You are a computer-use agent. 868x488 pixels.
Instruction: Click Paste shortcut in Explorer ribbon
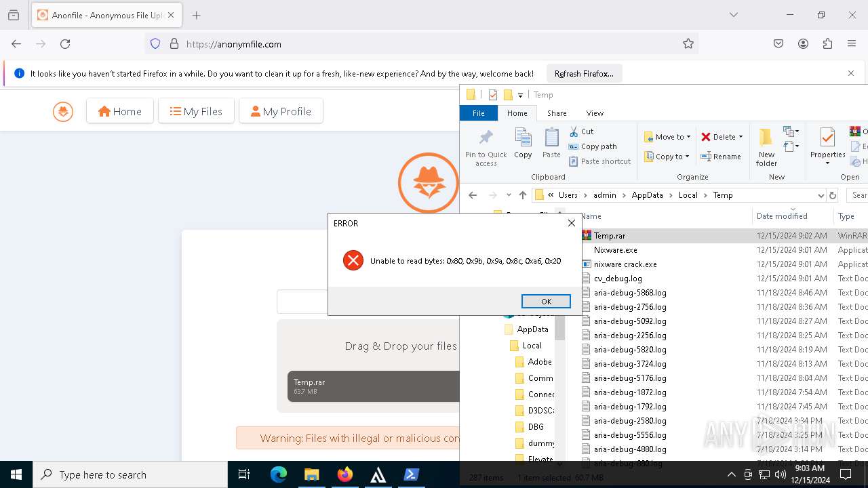click(x=600, y=161)
